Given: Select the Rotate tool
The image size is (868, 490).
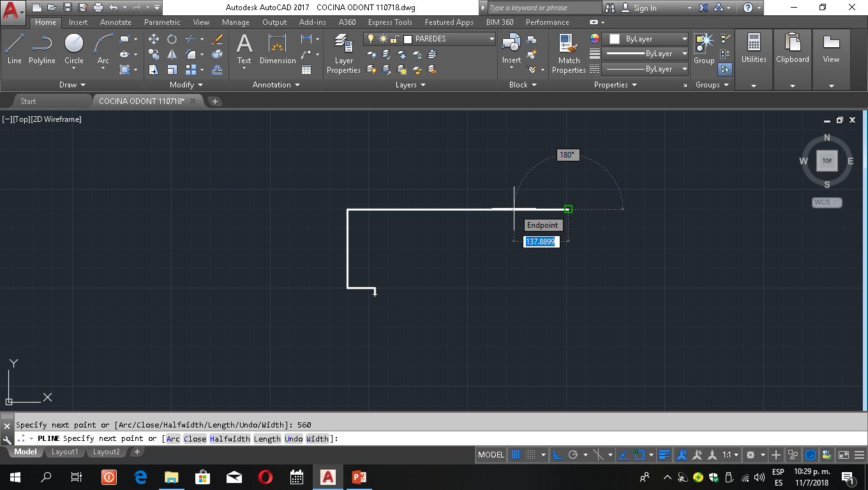Looking at the screenshot, I should (x=172, y=39).
